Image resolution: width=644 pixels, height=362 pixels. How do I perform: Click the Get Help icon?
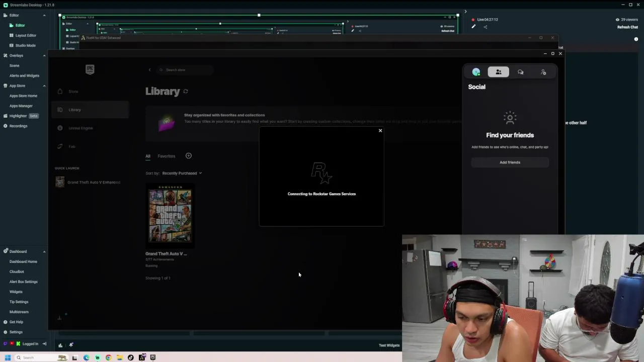point(6,322)
